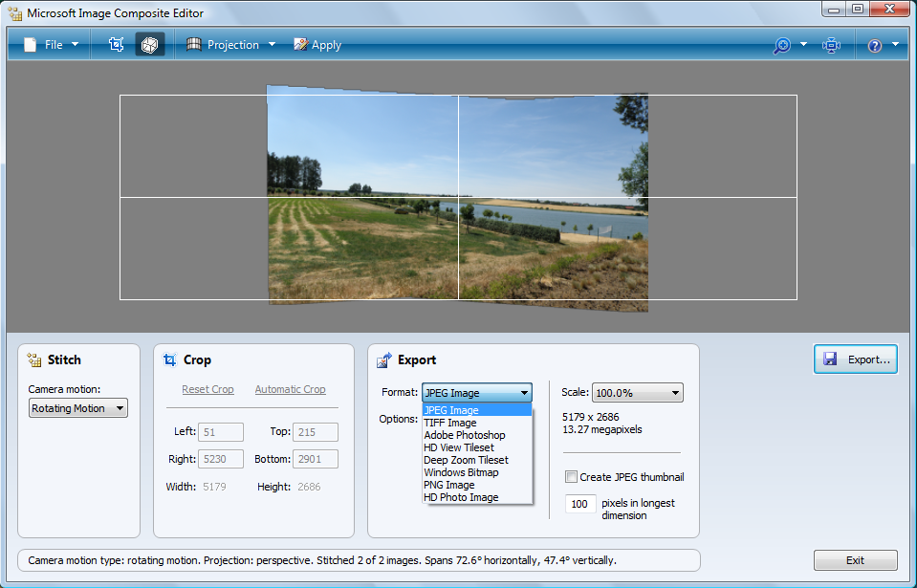Open the Camera motion dropdown

tap(78, 408)
